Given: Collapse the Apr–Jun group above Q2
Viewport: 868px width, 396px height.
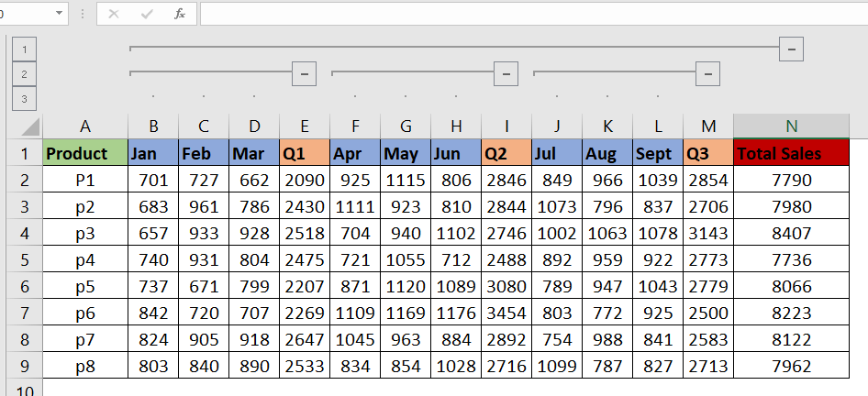Looking at the screenshot, I should click(506, 72).
